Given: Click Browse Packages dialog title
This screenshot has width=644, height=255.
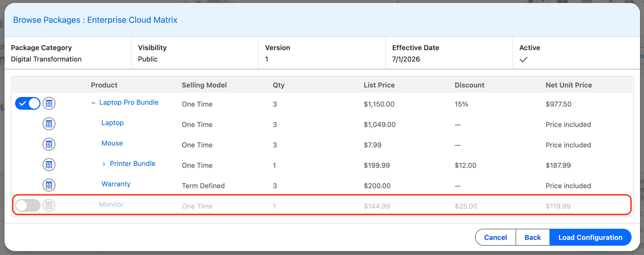Looking at the screenshot, I should point(95,20).
